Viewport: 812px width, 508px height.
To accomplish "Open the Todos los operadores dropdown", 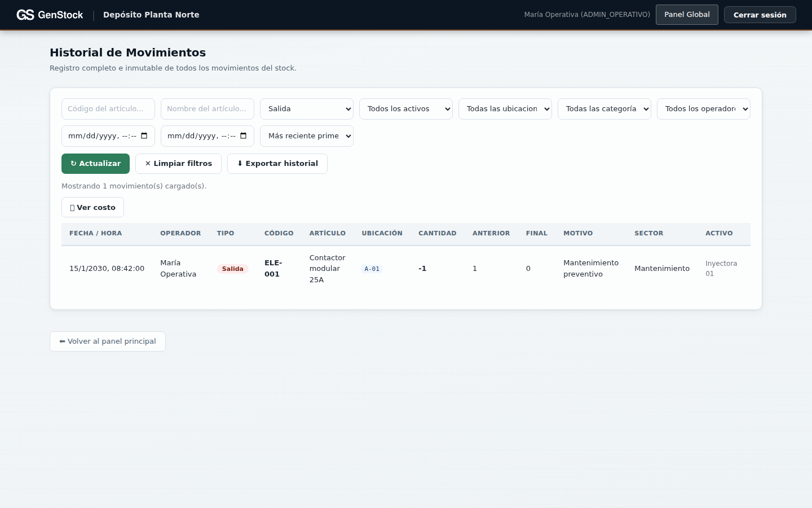I will (704, 109).
